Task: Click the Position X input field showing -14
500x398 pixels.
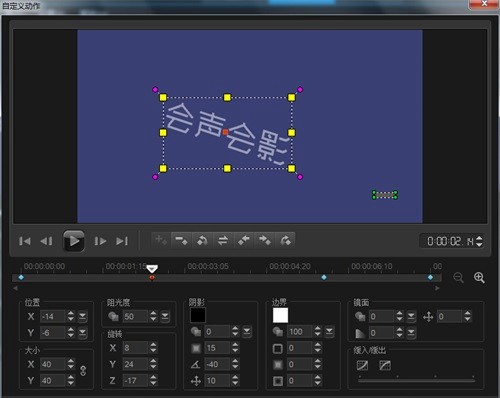Action: pos(53,316)
